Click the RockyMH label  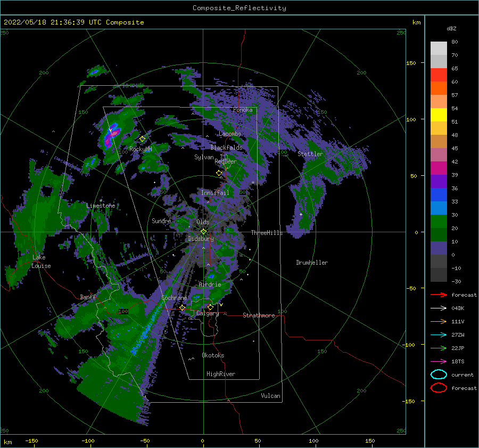tap(141, 149)
